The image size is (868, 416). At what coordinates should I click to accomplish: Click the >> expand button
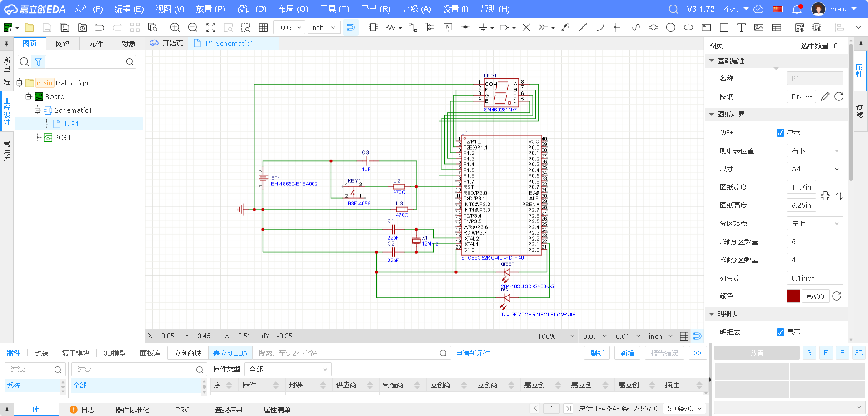click(x=698, y=353)
